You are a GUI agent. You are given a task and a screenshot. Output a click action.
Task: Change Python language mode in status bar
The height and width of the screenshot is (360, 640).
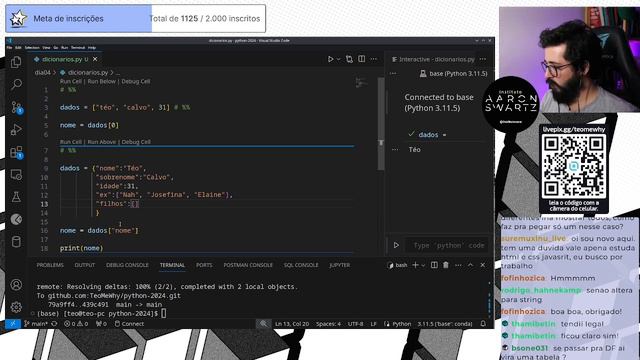[402, 324]
